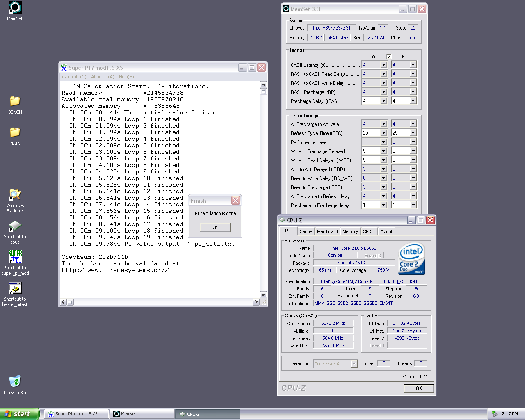Open the Shortcut to hexus_pifast icon

point(15,294)
